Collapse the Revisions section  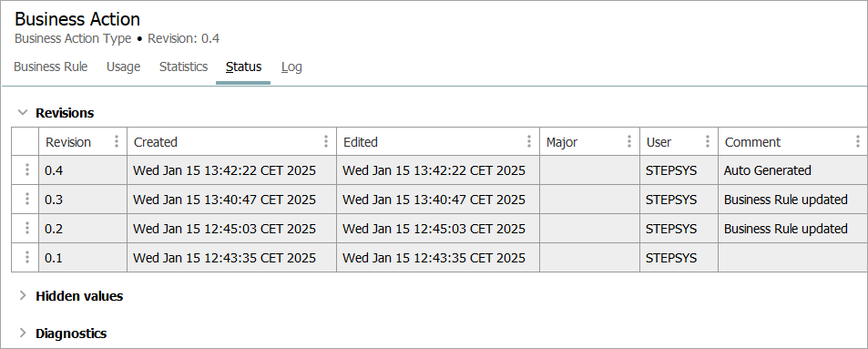click(23, 112)
